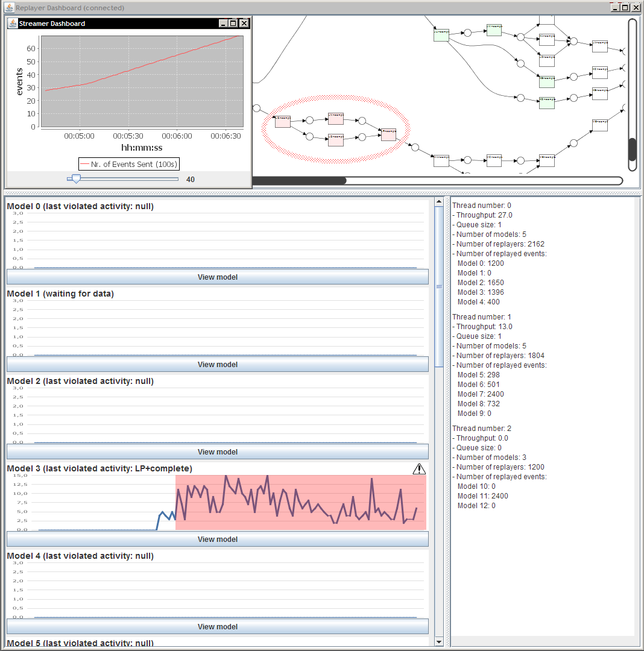Image resolution: width=644 pixels, height=651 pixels.
Task: Click the Nr. of Events Sent legend
Action: click(129, 164)
